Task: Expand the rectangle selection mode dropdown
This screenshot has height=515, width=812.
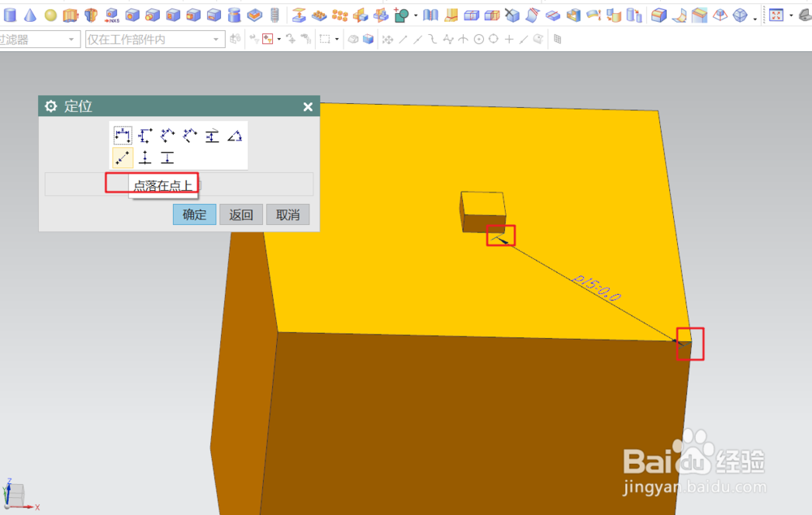Action: 337,39
